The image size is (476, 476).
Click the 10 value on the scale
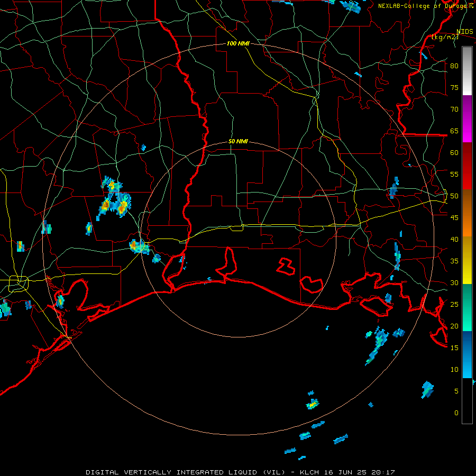(454, 370)
